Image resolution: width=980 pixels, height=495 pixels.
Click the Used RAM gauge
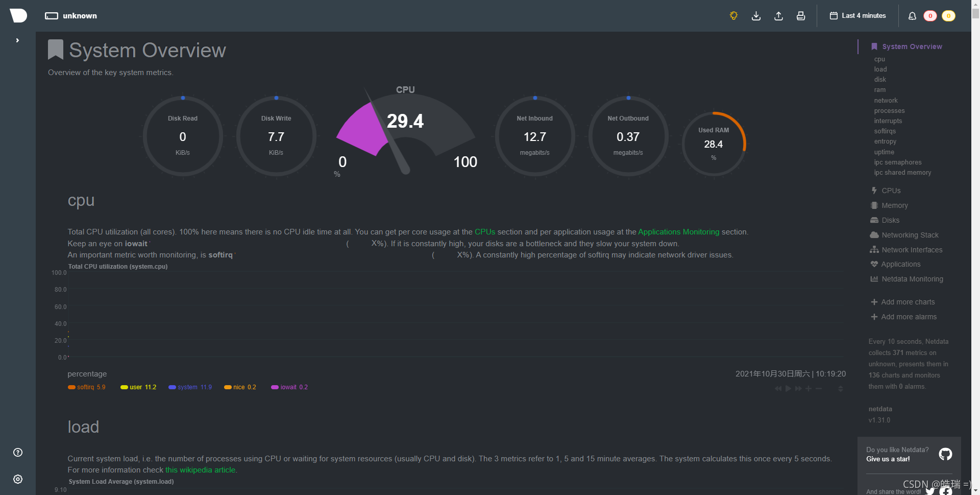(x=714, y=144)
